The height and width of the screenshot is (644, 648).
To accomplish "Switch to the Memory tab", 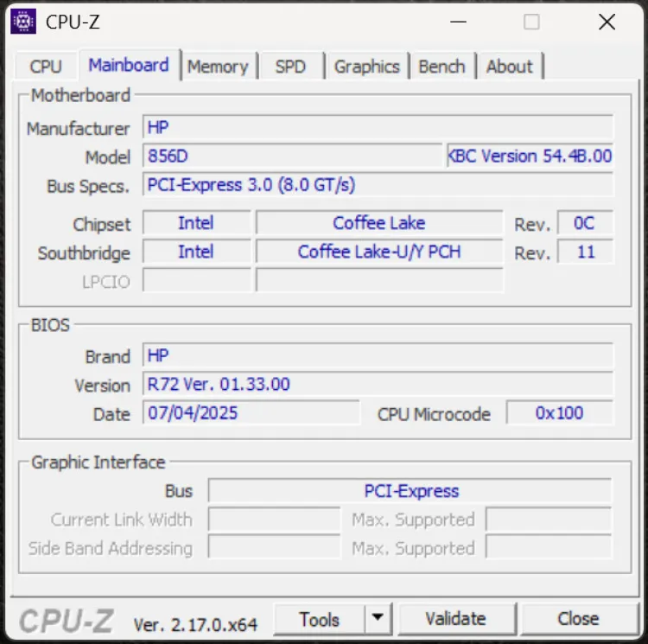I will pos(217,67).
